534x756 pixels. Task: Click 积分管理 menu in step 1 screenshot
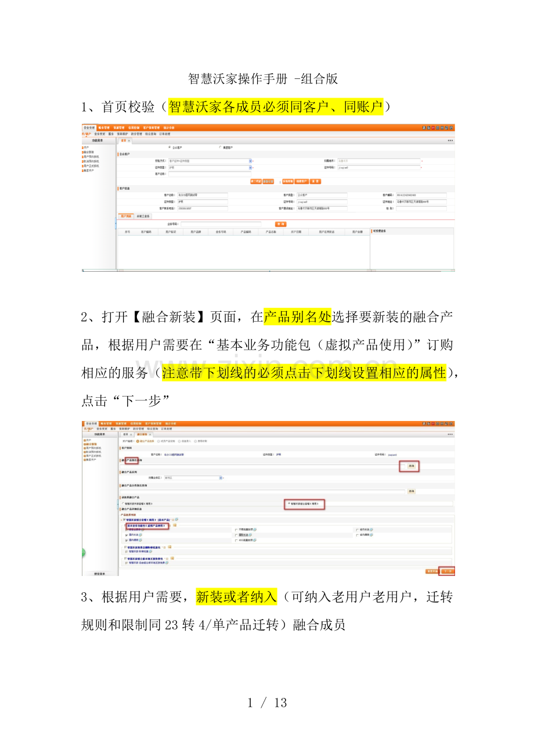(x=136, y=134)
